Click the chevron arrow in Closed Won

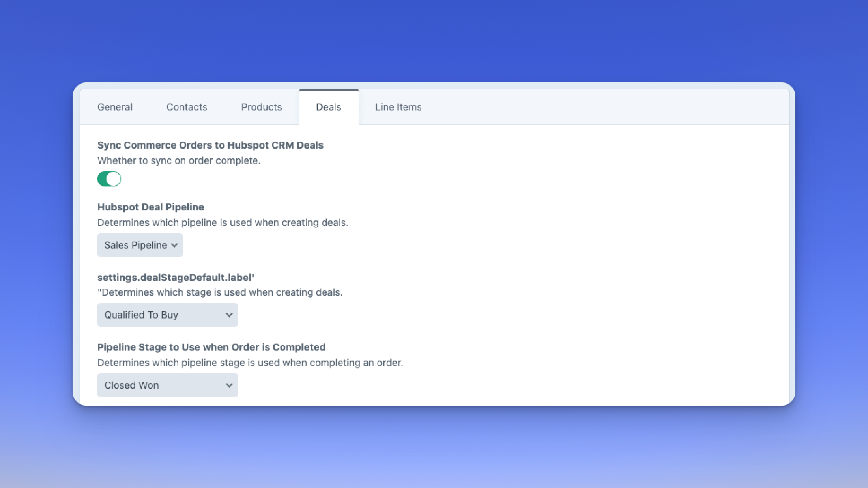click(x=229, y=385)
